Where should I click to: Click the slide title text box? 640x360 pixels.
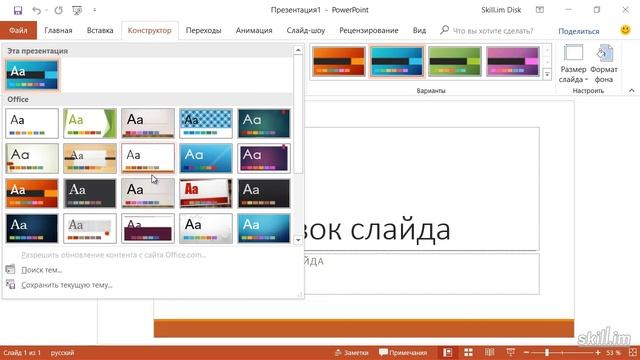point(421,189)
